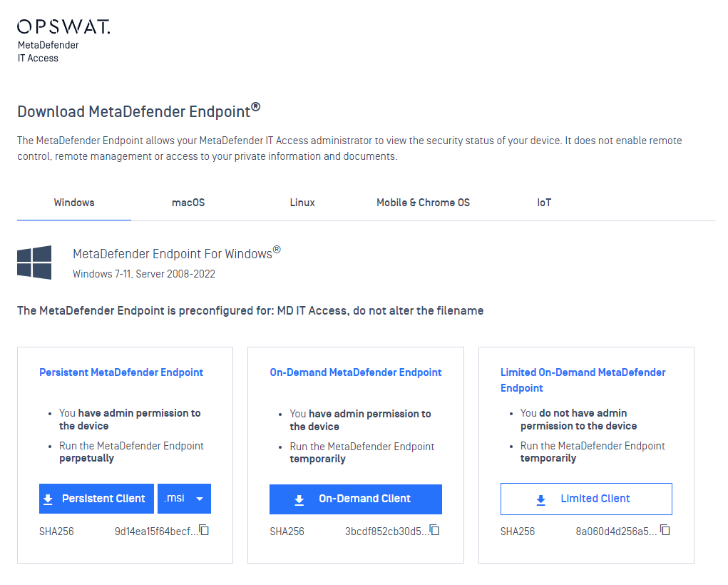The height and width of the screenshot is (585, 728).
Task: Click the MetaDefender IT Access product name
Action: 48,51
